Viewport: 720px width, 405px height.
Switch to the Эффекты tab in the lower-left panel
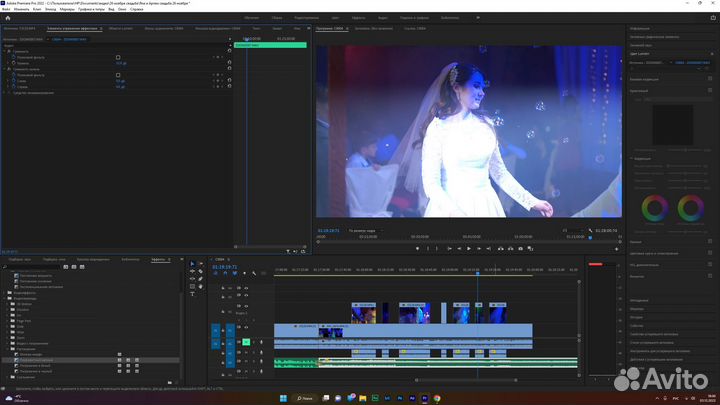157,259
